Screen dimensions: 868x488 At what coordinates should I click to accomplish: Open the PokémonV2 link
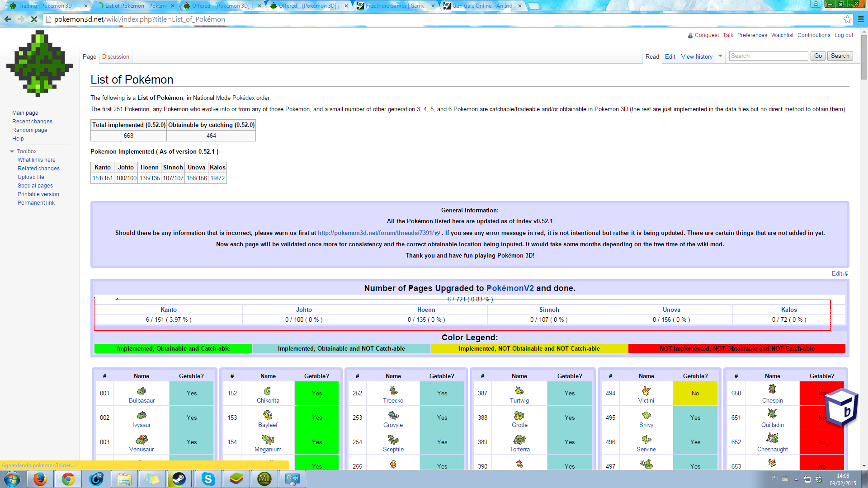(510, 288)
